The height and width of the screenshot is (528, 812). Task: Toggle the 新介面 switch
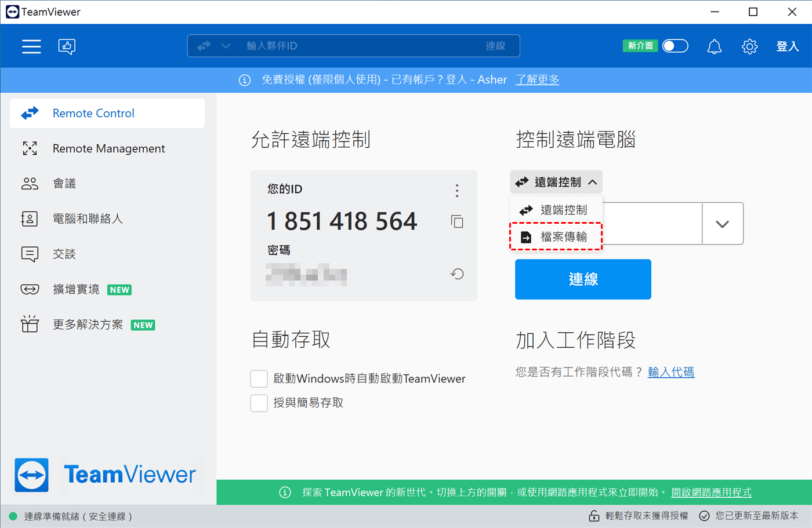coord(675,46)
